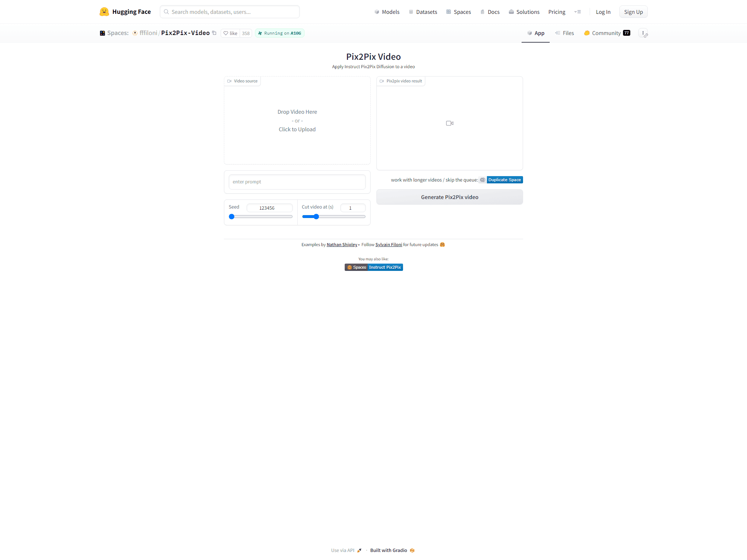Image resolution: width=747 pixels, height=560 pixels.
Task: Open the Models page
Action: tap(387, 12)
